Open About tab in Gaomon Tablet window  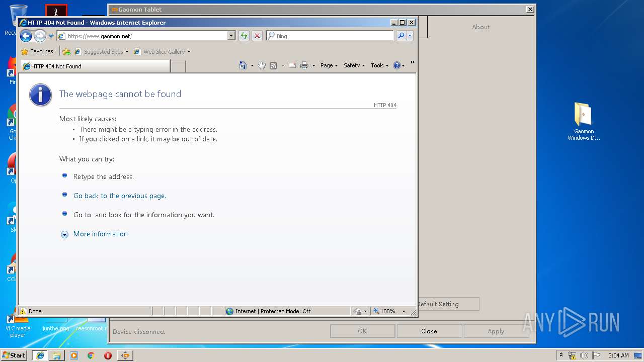(x=480, y=27)
